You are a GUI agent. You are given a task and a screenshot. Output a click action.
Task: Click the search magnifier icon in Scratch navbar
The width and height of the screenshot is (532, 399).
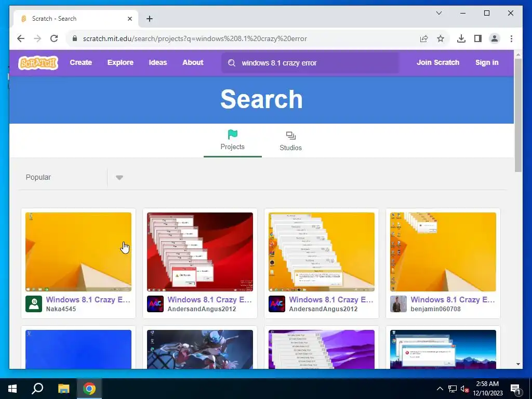pos(232,63)
